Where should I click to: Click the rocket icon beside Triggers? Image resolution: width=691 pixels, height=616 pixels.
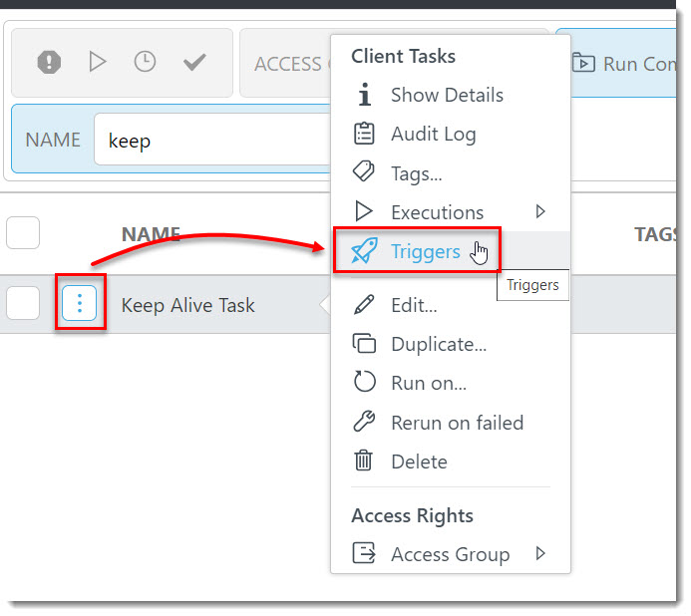point(364,251)
